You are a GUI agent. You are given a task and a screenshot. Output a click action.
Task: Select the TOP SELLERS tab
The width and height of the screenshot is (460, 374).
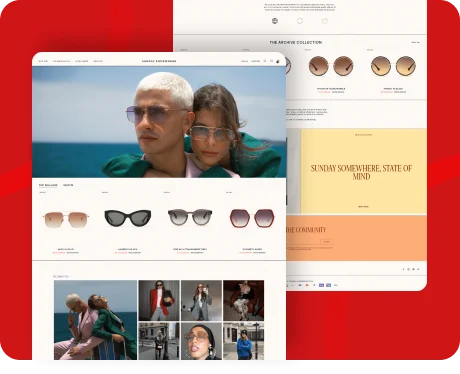[x=48, y=185]
